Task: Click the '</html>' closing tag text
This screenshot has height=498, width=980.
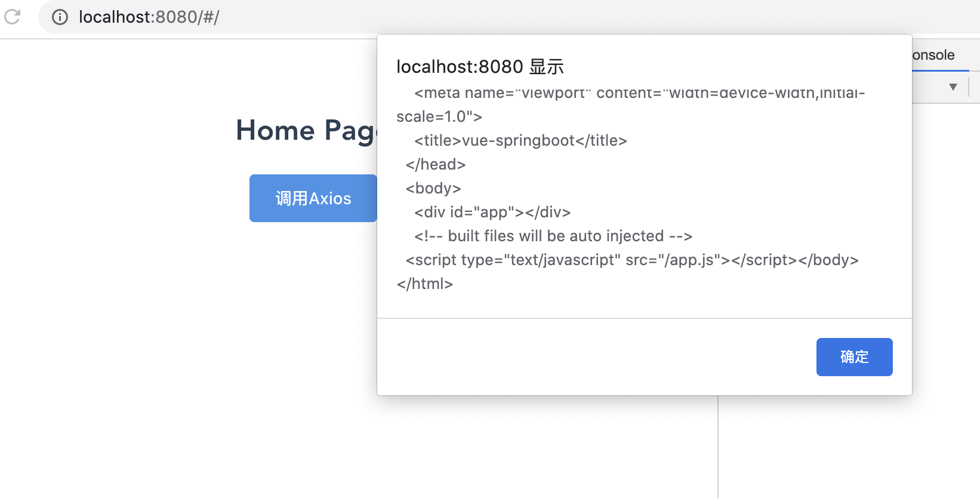Action: pos(425,284)
